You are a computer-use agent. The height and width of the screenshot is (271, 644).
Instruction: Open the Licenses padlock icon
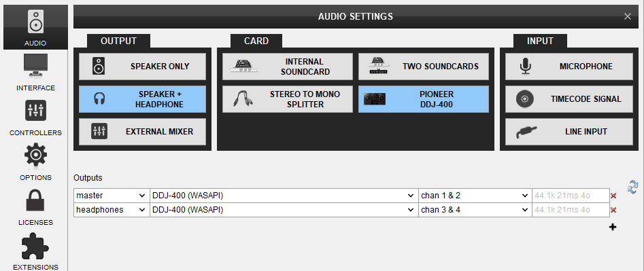point(35,200)
